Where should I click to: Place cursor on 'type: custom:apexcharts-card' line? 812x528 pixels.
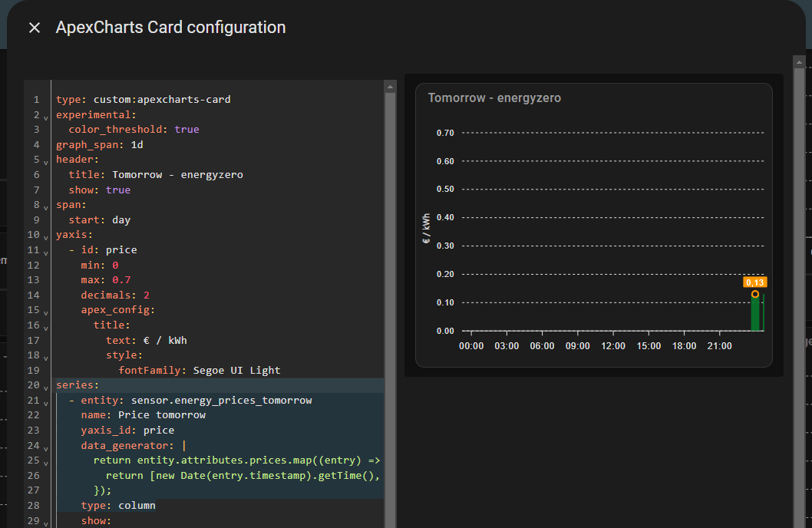coord(144,100)
